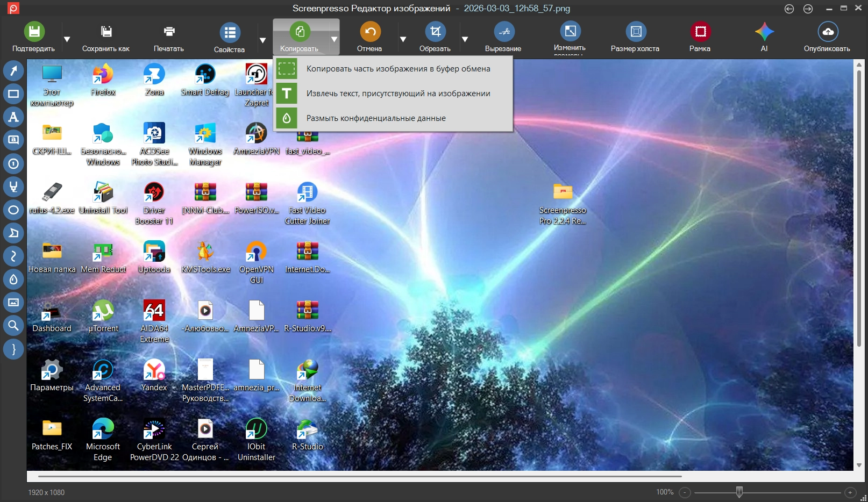Click the Подтвердить confirm button
Screen dimensions: 868x502
[34, 37]
